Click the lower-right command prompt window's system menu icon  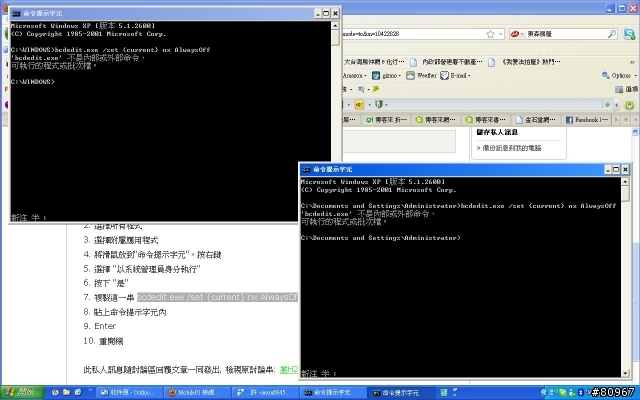coord(307,169)
